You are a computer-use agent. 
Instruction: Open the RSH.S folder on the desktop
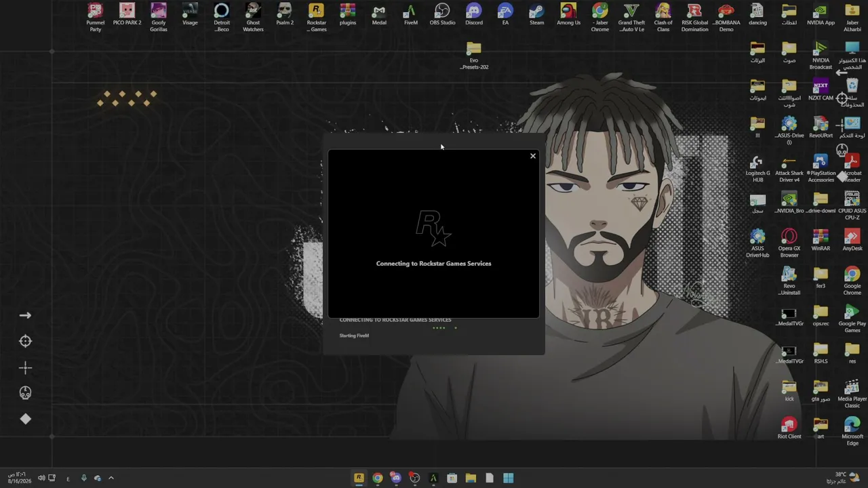[x=821, y=353]
